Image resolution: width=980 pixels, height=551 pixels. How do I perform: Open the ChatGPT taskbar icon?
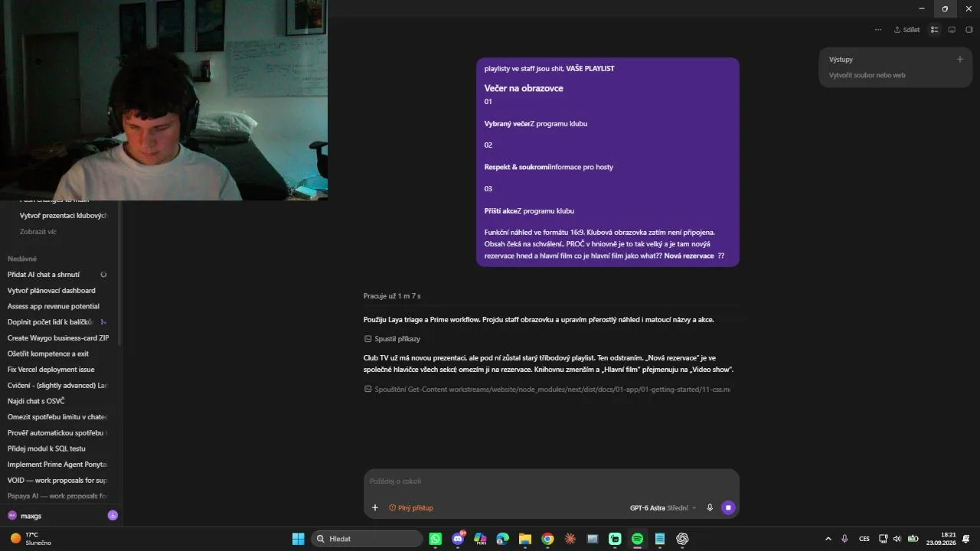point(682,539)
